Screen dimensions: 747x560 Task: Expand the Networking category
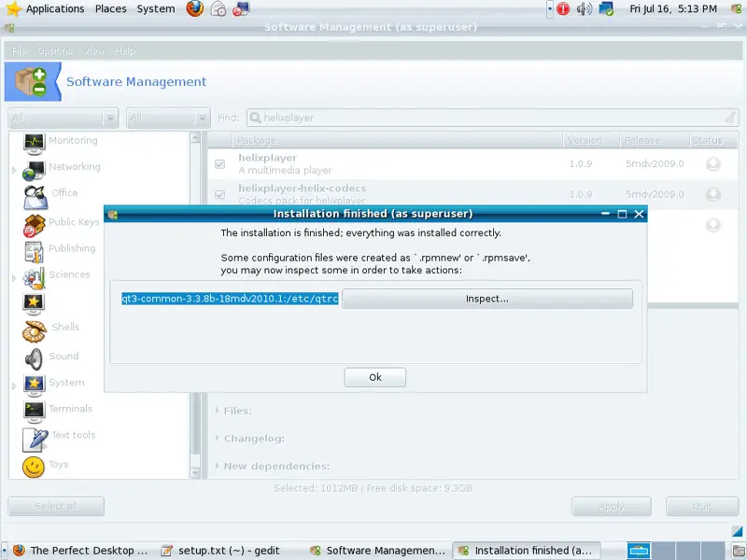14,170
